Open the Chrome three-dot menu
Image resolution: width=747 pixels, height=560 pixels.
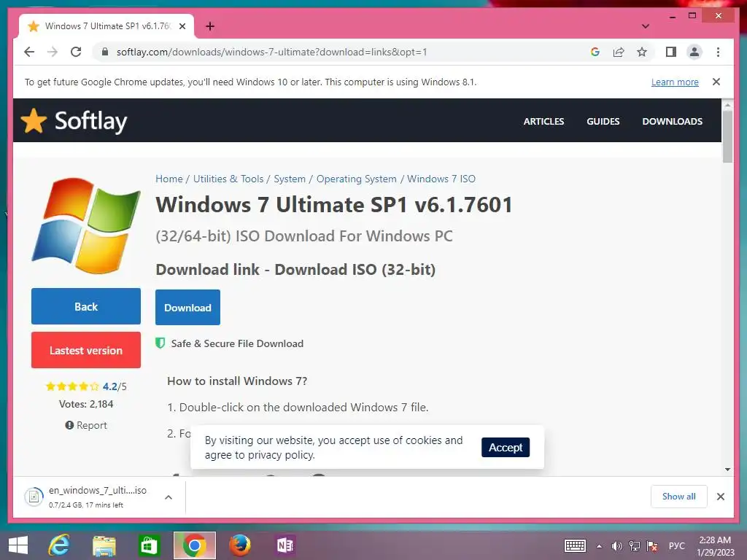click(718, 52)
